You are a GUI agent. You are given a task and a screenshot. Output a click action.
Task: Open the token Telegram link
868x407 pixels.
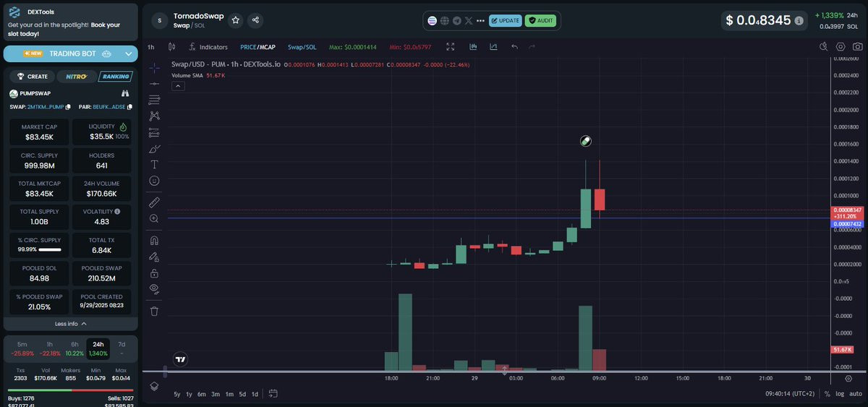click(x=456, y=21)
